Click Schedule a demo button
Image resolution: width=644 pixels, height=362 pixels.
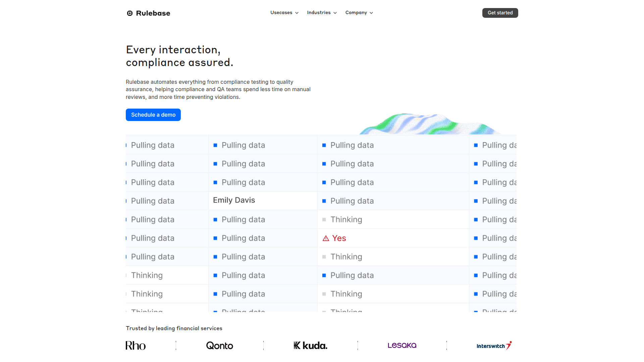point(153,115)
